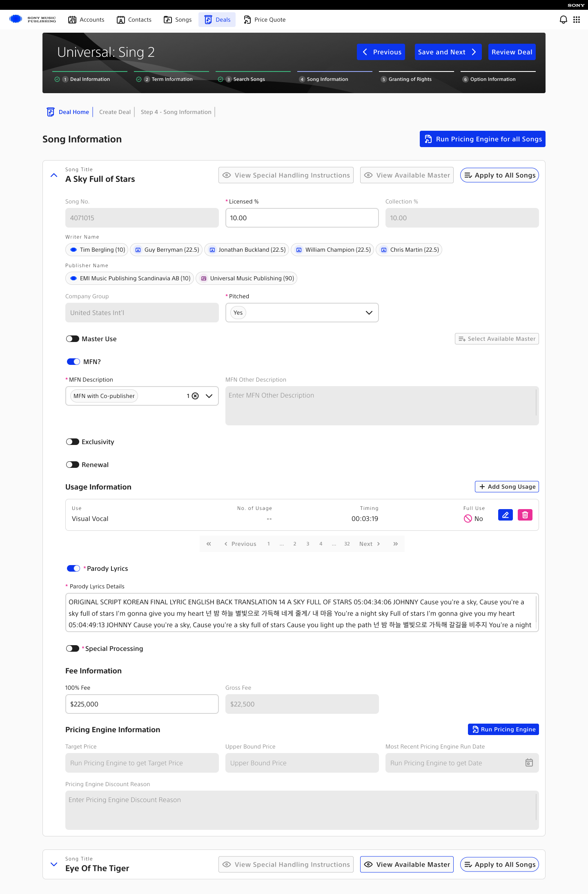Click EMI Music Publishing Scandinavia chip
The height and width of the screenshot is (894, 588).
click(x=129, y=278)
